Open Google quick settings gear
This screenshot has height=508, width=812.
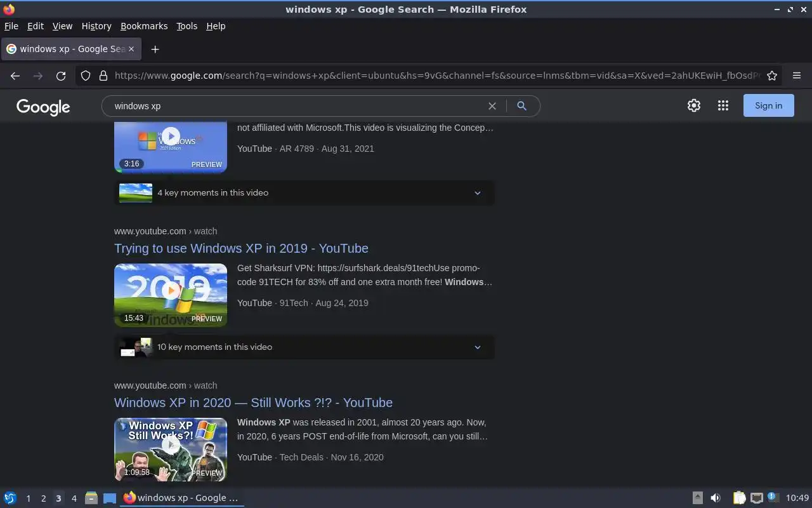(694, 105)
